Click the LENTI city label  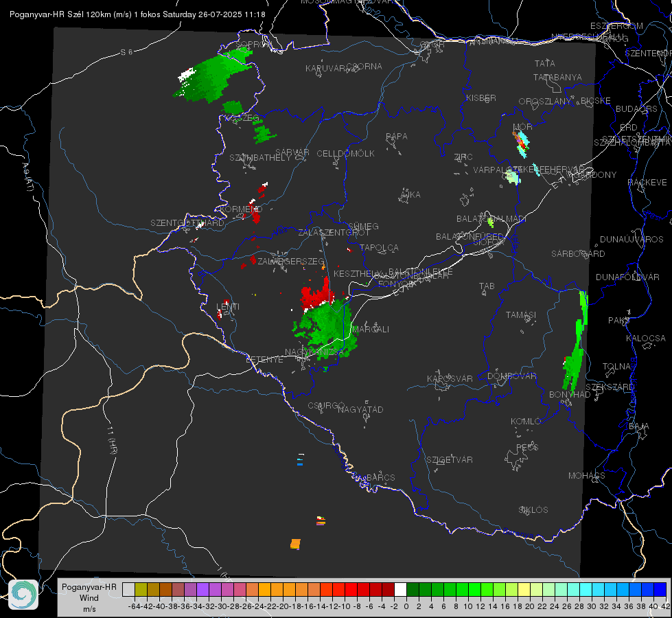[x=228, y=307]
